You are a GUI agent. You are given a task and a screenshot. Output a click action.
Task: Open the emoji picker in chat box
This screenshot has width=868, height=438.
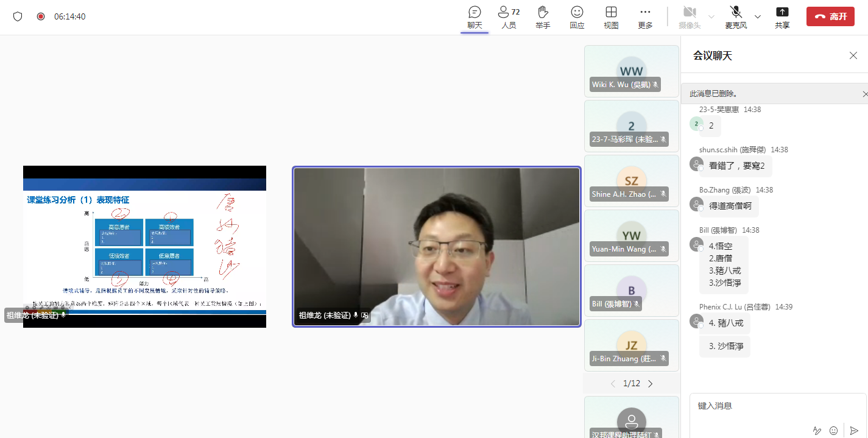coord(834,430)
